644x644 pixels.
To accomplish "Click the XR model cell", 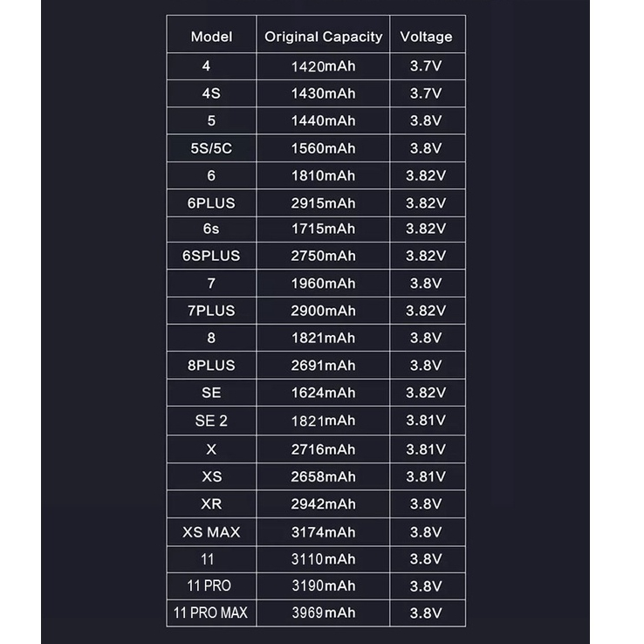I will point(211,504).
